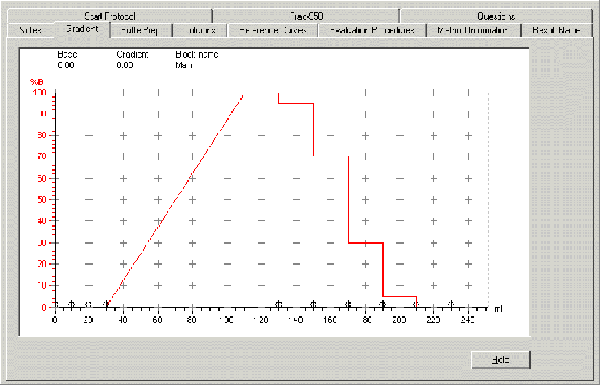Switch to the Method Information tab
This screenshot has width=600, height=387.
coord(473,30)
